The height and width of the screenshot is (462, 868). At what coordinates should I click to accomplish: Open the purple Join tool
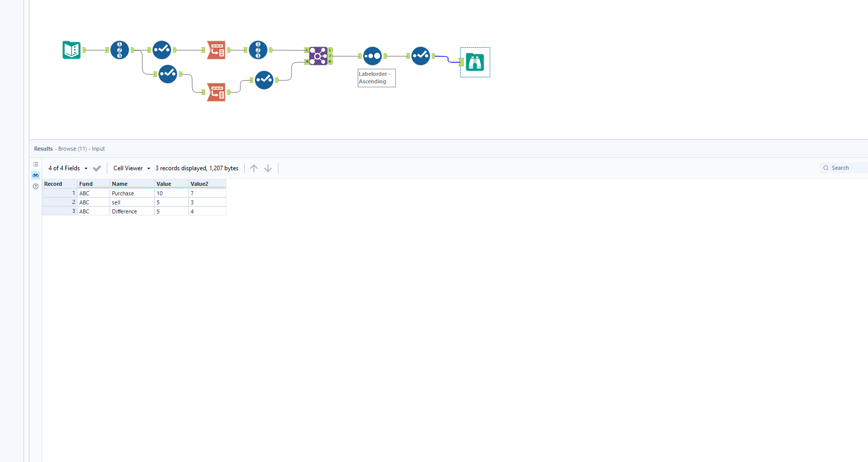(x=319, y=56)
